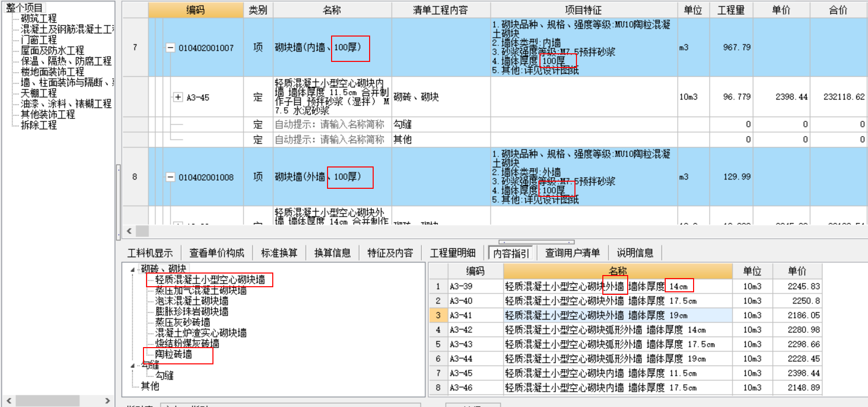
Task: Switch to 标准换算 tab
Action: pos(279,253)
